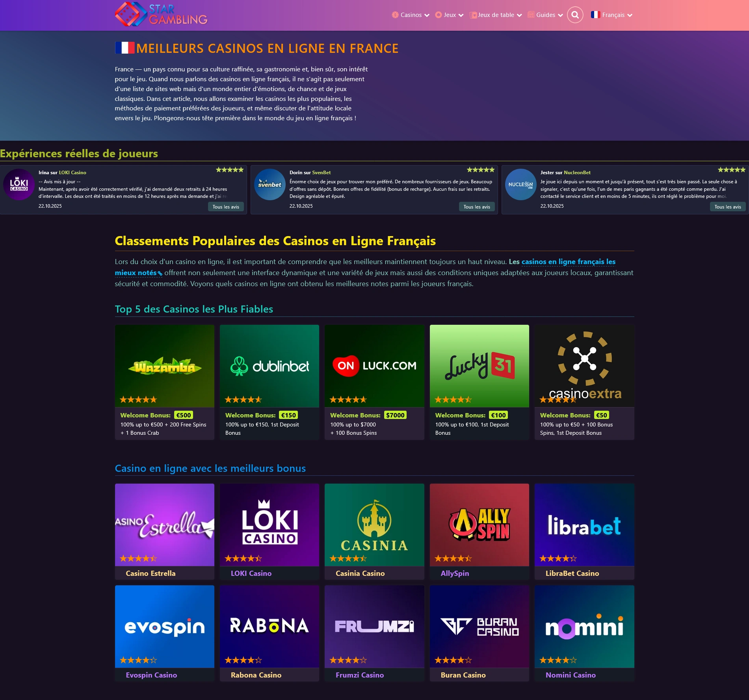Open the Casinos menu item
This screenshot has width=749, height=700.
tap(411, 15)
